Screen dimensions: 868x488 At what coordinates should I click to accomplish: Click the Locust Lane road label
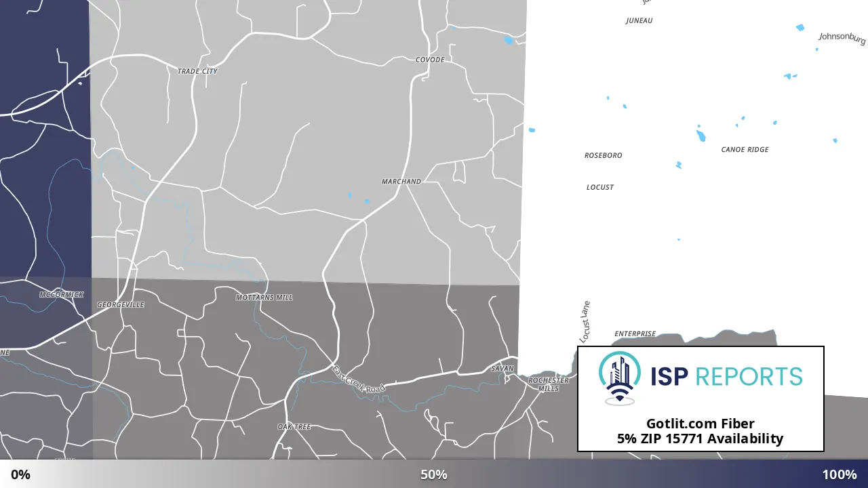tap(585, 321)
